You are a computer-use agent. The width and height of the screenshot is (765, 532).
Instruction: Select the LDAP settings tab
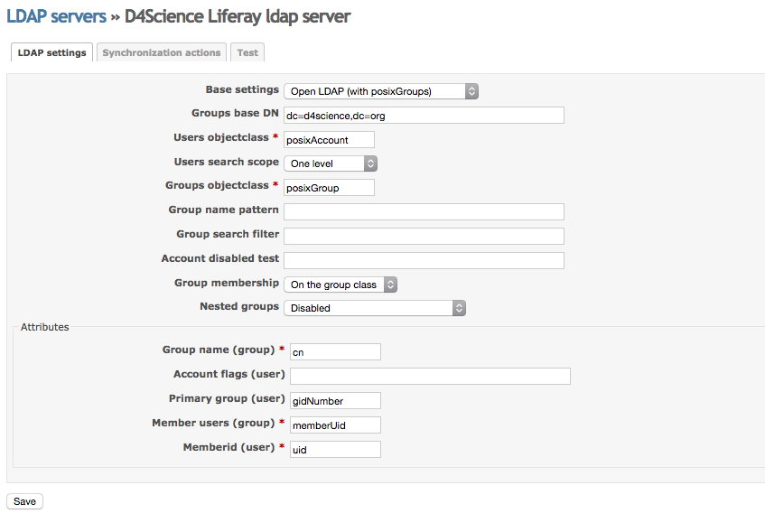pos(52,52)
